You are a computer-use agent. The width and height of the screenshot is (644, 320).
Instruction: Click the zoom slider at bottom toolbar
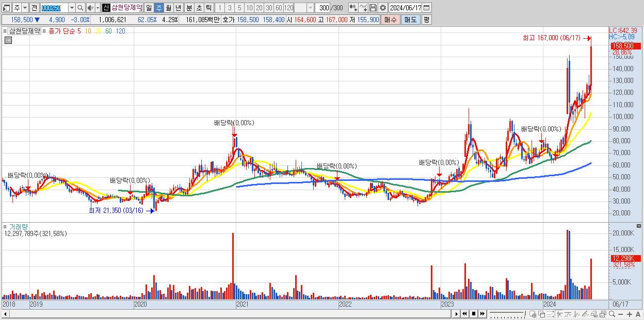[508, 314]
